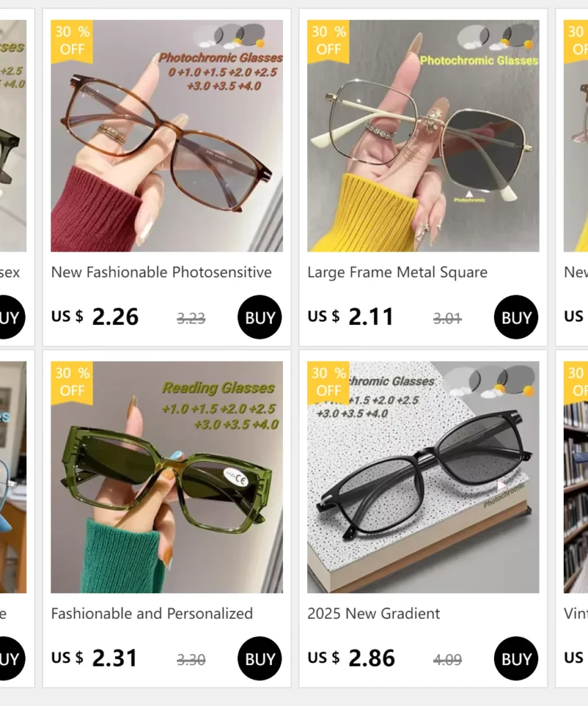Click BUY button for $2.11 metal square glasses

tap(516, 317)
